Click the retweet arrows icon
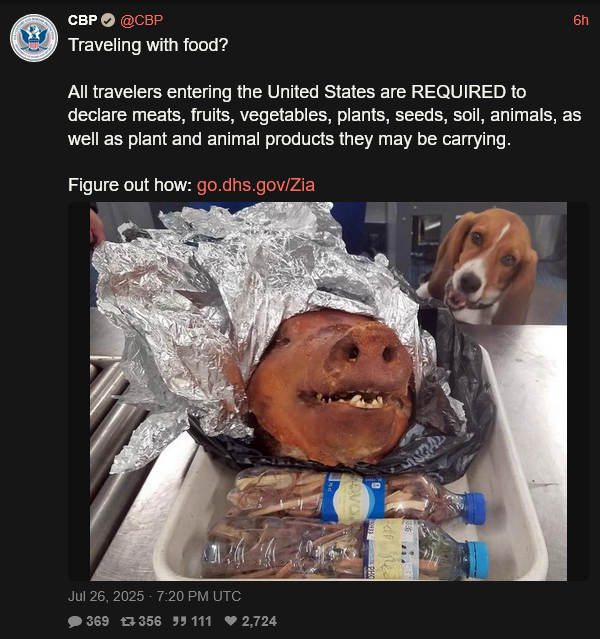The height and width of the screenshot is (639, 600). pos(128,621)
